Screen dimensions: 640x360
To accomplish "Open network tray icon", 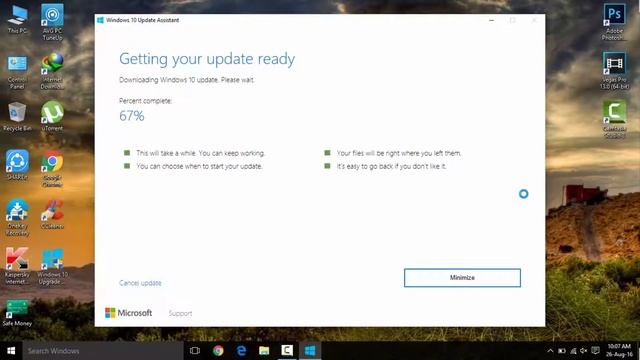I will click(x=573, y=351).
